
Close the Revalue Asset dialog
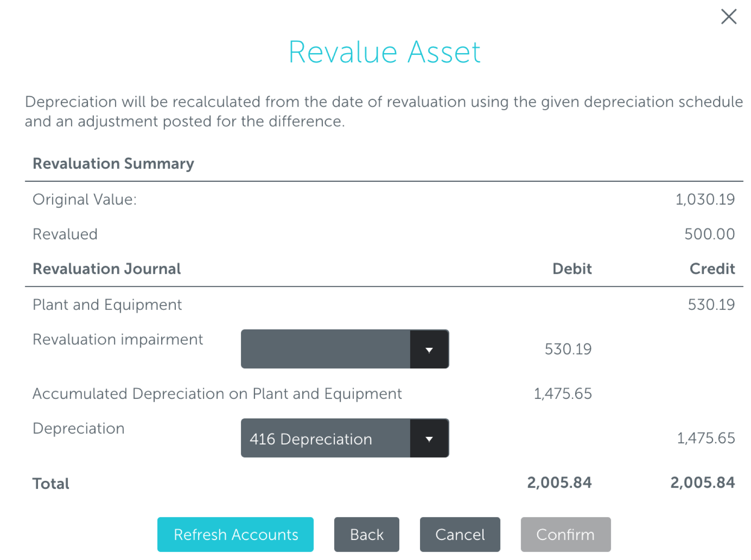point(728,17)
